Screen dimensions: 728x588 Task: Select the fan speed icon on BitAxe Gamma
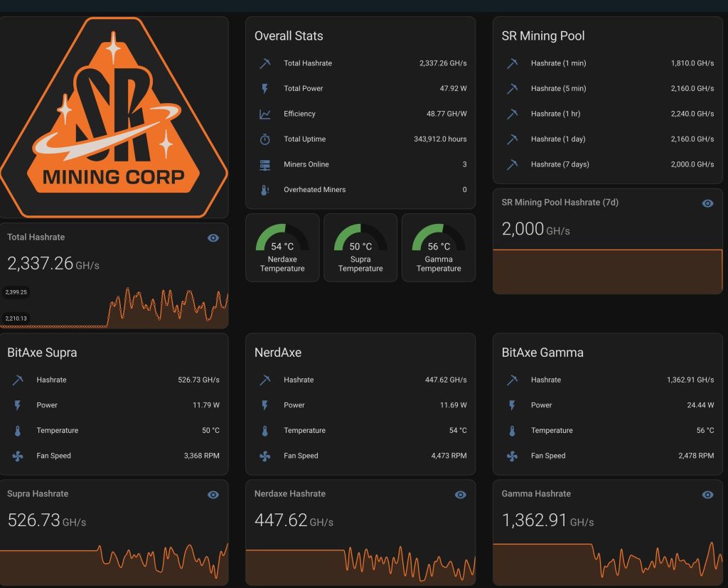coord(512,456)
